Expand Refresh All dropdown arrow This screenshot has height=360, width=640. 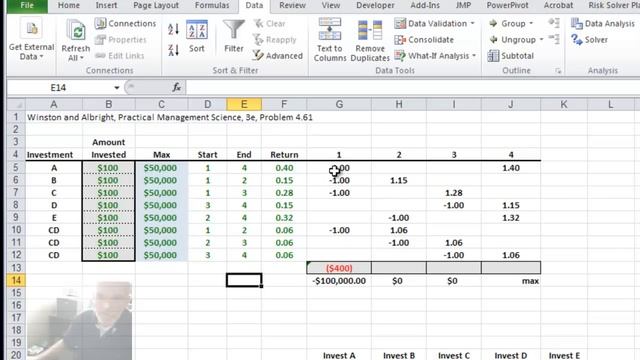[82, 58]
